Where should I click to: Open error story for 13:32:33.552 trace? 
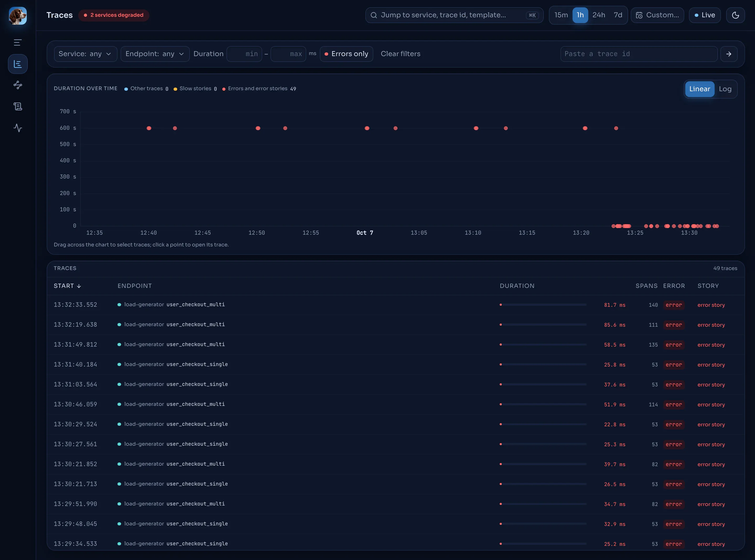[x=711, y=305]
